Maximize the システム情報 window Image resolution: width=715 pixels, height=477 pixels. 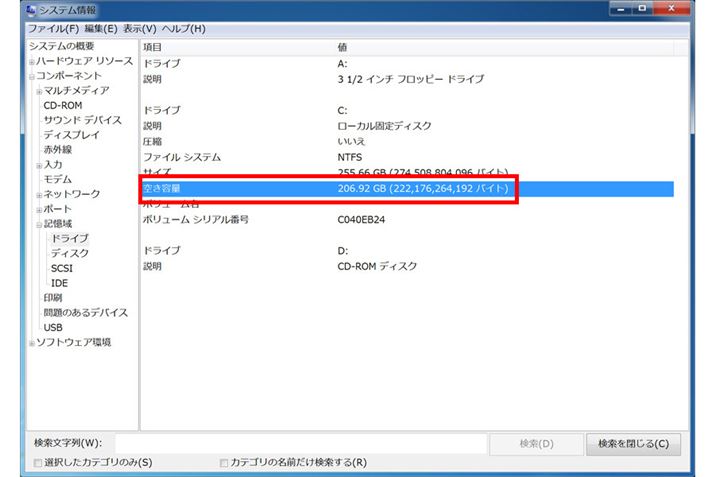point(642,9)
